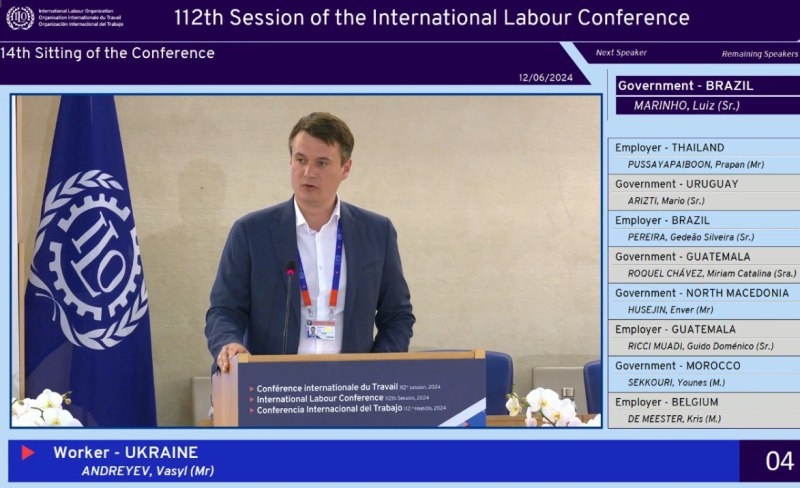Click '14th Sitting of the Conference' text
800x488 pixels.
click(x=107, y=53)
